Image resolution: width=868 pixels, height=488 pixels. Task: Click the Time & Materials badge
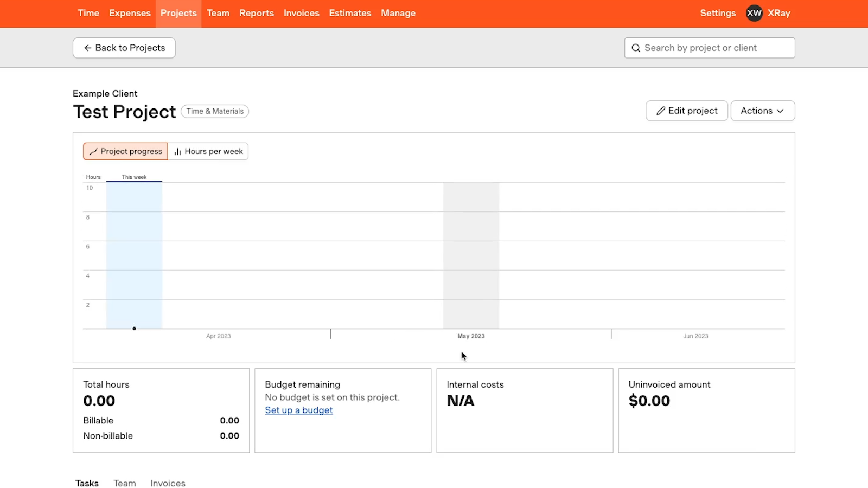point(215,111)
